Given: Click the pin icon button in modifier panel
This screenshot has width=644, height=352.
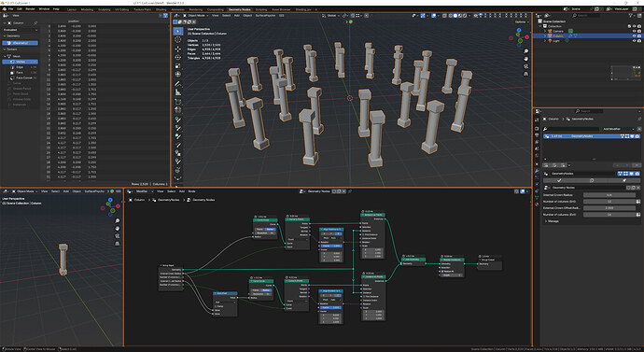Looking at the screenshot, I should [623, 180].
